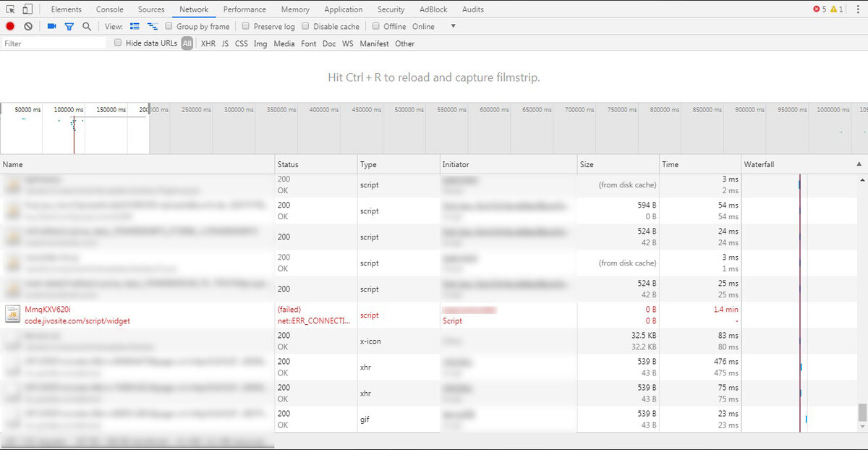
Task: Click the request list vertical scrollbar thumb
Action: pyautogui.click(x=862, y=412)
